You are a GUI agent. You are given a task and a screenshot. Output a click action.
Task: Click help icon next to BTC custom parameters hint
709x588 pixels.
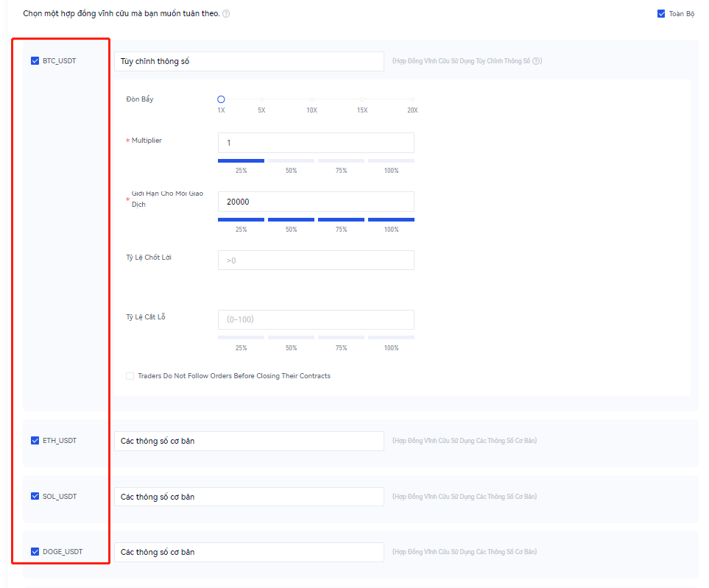pyautogui.click(x=537, y=61)
